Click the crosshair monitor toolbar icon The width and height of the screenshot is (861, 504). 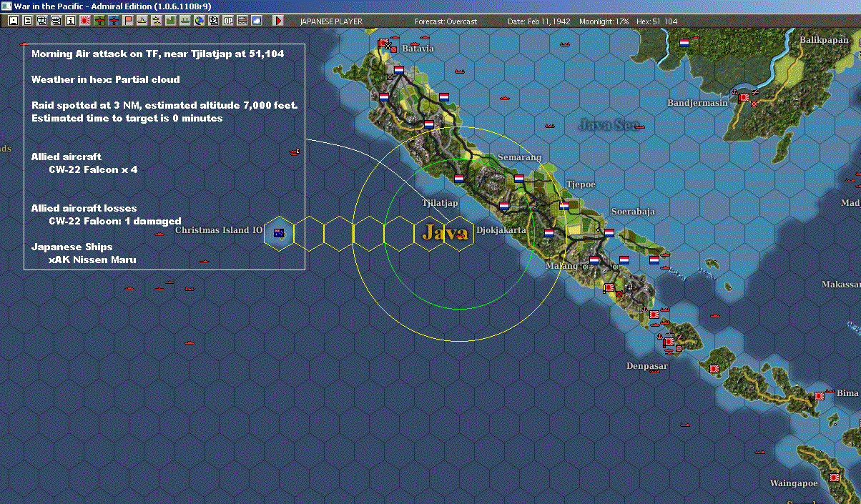[x=213, y=21]
